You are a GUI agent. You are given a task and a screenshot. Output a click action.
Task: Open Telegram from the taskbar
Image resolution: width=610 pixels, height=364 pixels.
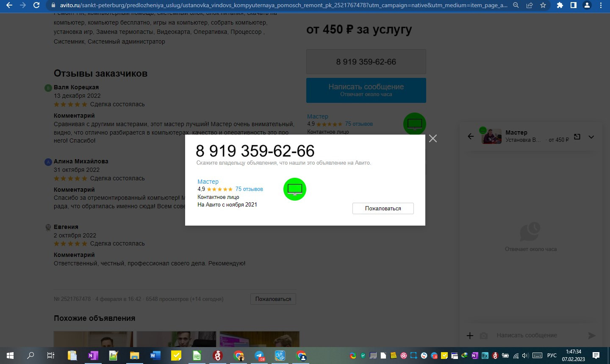pos(259,356)
